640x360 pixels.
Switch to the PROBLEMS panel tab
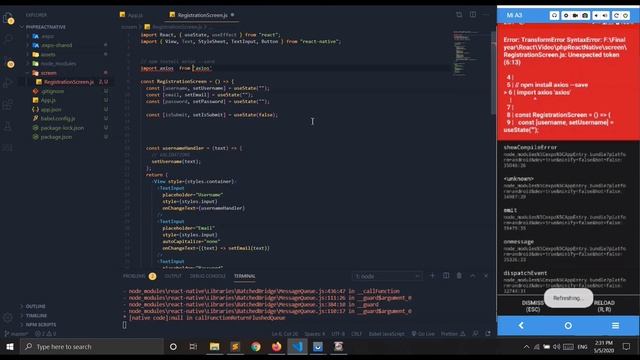(139, 276)
